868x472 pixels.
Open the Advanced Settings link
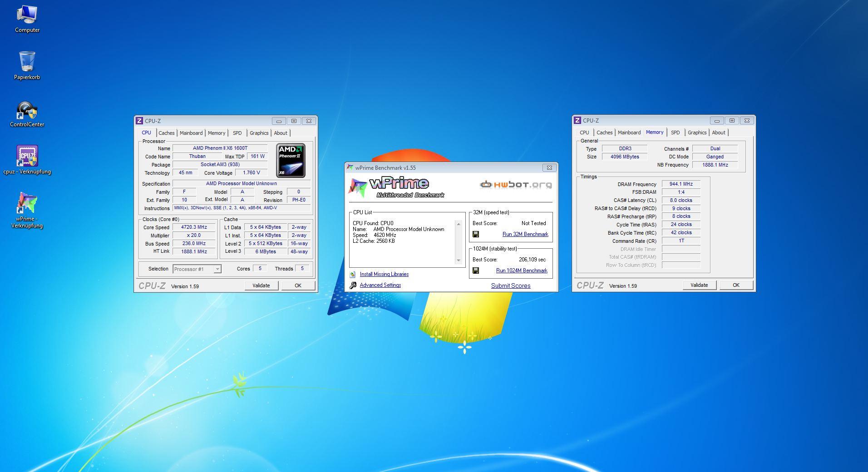point(380,285)
